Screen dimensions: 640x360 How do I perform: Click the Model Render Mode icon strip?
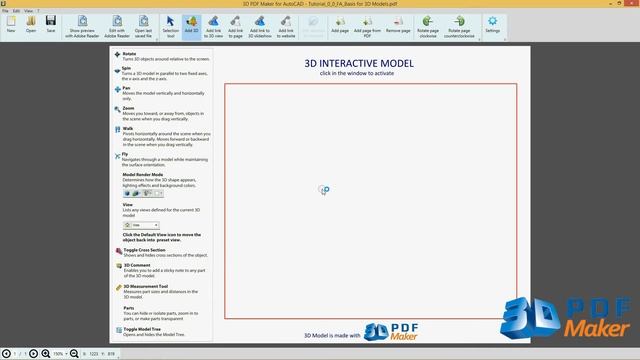tap(143, 193)
